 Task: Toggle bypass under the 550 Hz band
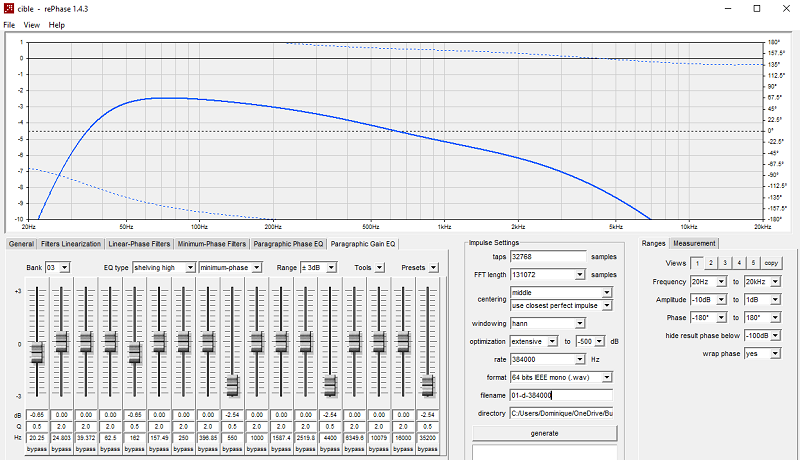tap(232, 449)
